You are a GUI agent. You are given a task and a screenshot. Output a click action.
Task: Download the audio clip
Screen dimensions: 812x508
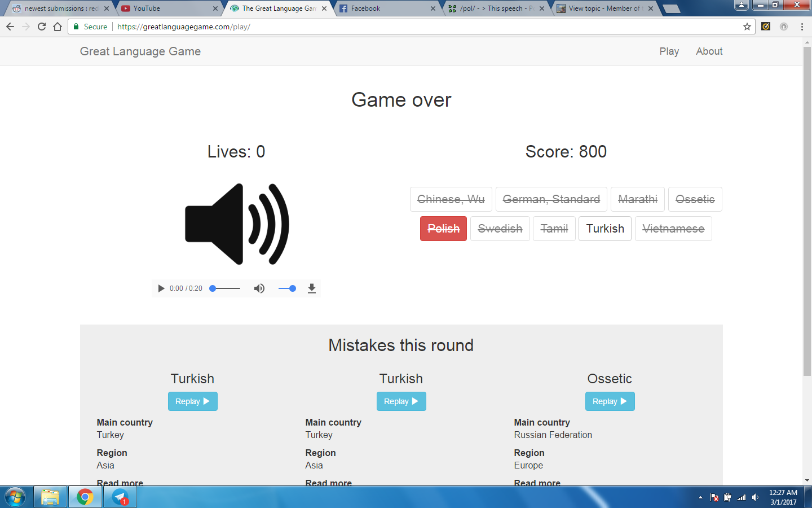tap(311, 288)
